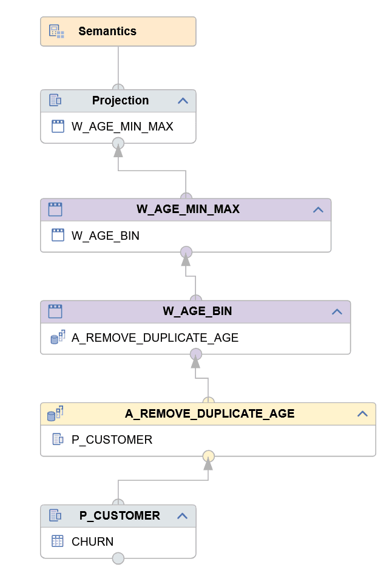Click the W_AGE_MIN_MAX row in Projection node
Screen dimensions: 392x570
pyautogui.click(x=122, y=126)
